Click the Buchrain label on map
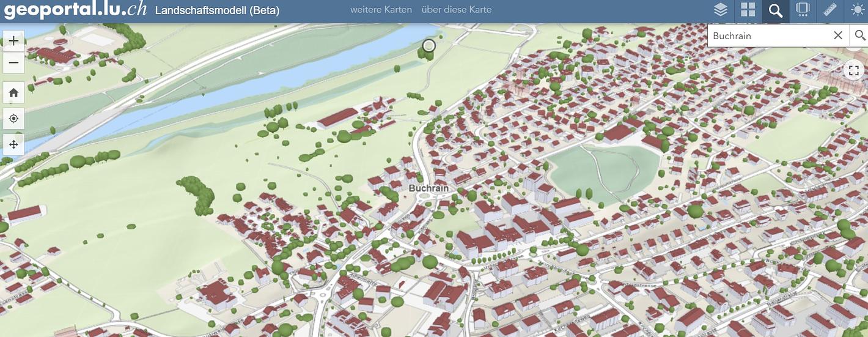The width and height of the screenshot is (868, 337). click(428, 188)
